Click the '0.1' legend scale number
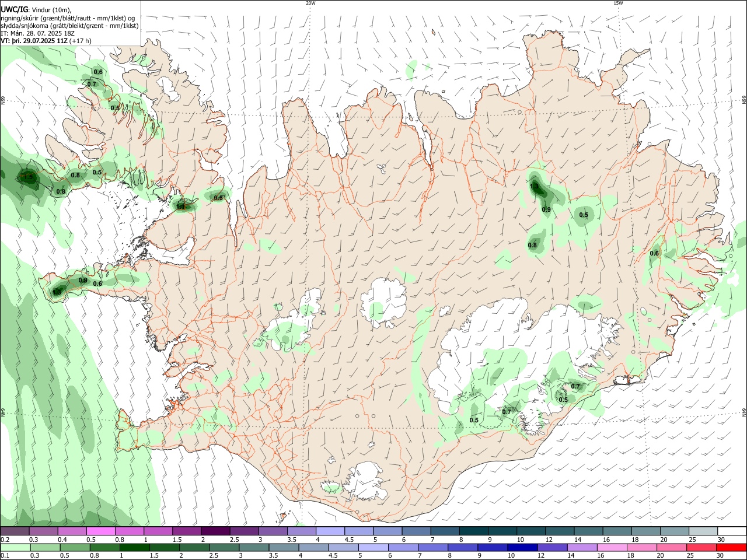 (x=4, y=556)
